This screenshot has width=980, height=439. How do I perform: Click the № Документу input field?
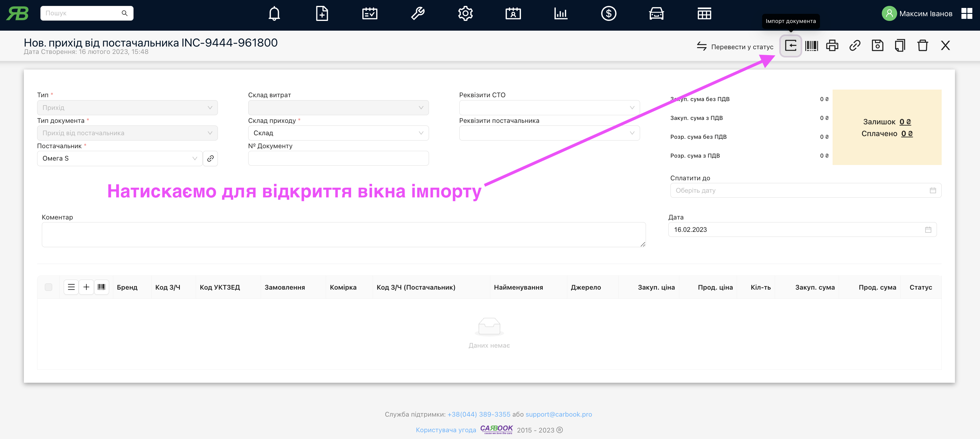tap(338, 159)
